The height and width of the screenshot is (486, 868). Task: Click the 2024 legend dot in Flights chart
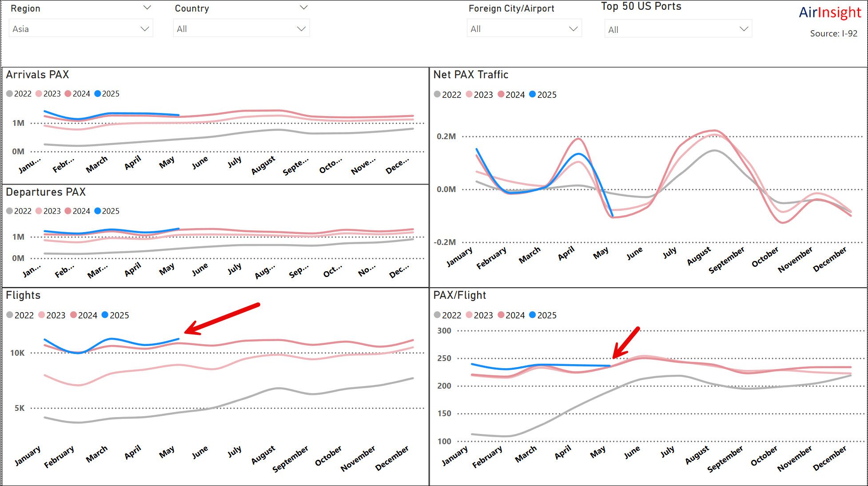(x=73, y=315)
